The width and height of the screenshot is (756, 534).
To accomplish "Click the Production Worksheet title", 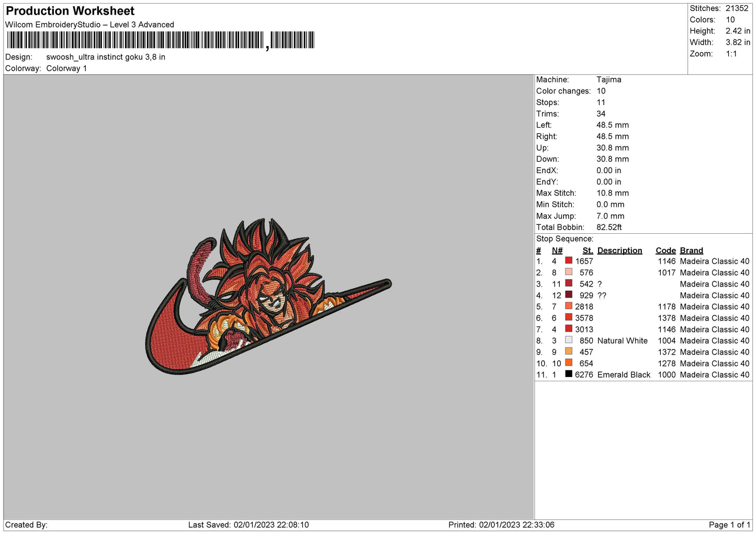I will (70, 11).
